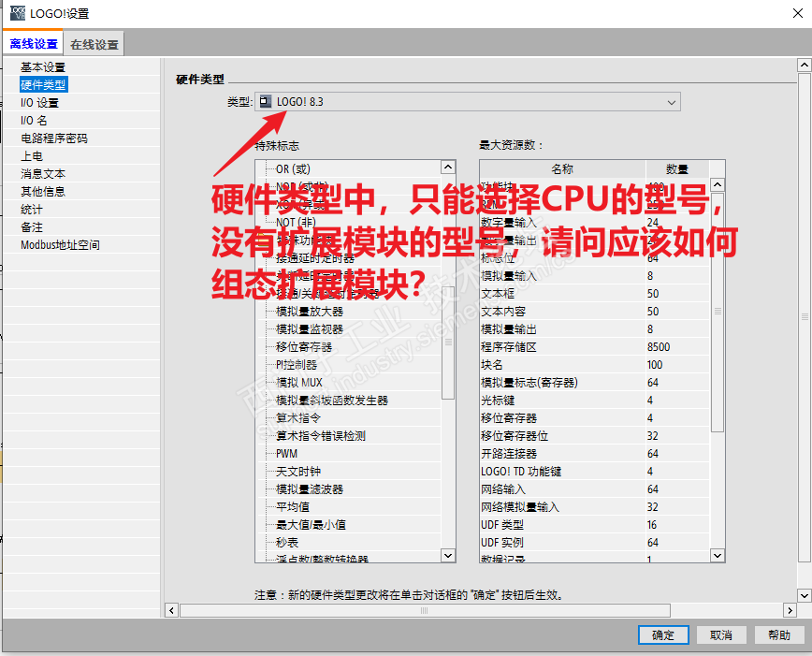Click the 数量 column header
812x656 pixels.
point(677,169)
